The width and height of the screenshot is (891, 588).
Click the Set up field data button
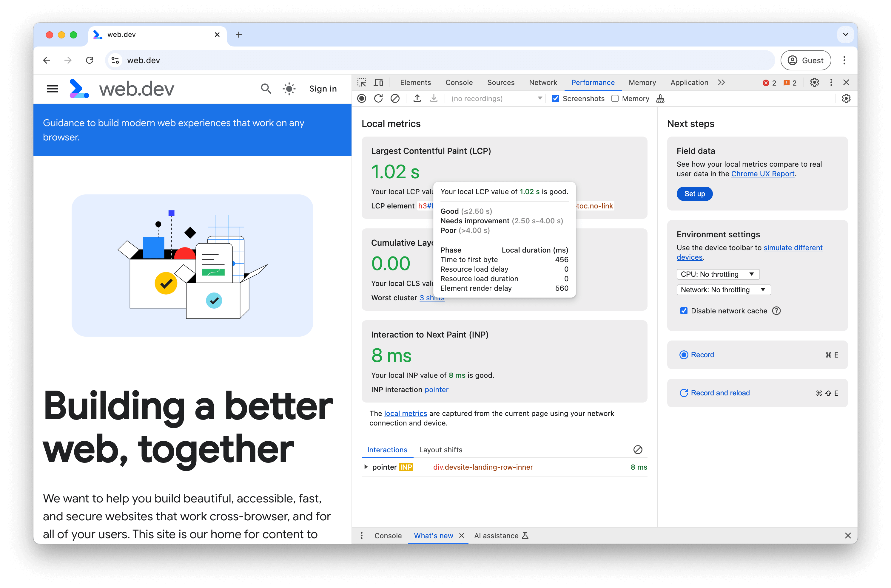click(x=695, y=193)
